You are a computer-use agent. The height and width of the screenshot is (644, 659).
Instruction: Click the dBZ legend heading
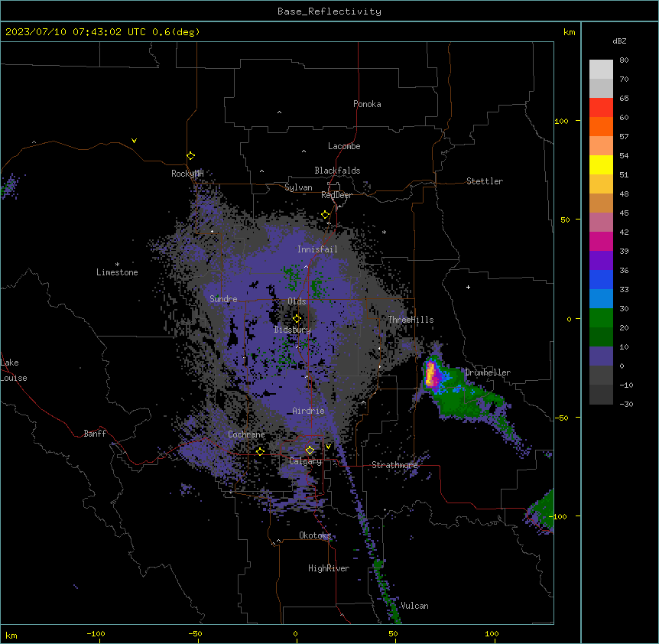(x=619, y=41)
